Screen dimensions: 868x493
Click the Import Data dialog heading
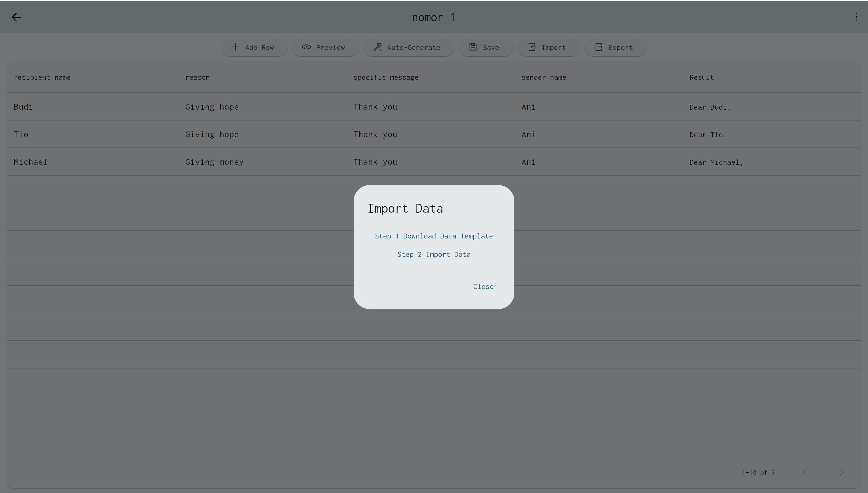point(405,208)
